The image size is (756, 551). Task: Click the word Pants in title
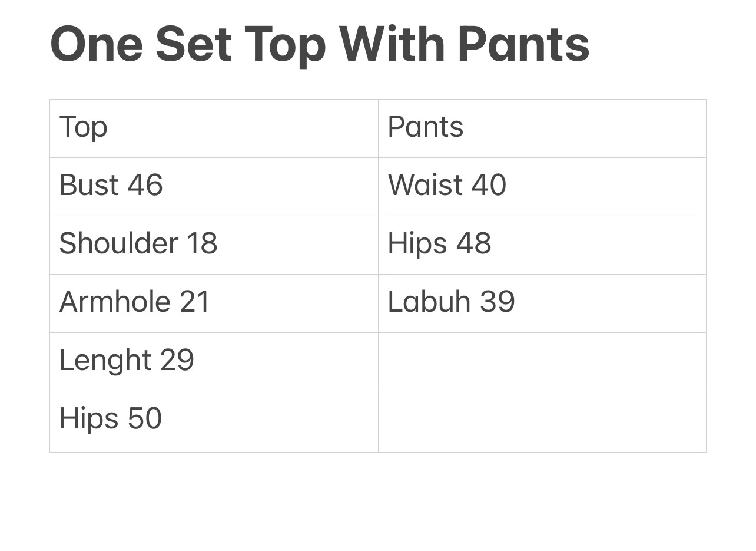click(x=523, y=45)
